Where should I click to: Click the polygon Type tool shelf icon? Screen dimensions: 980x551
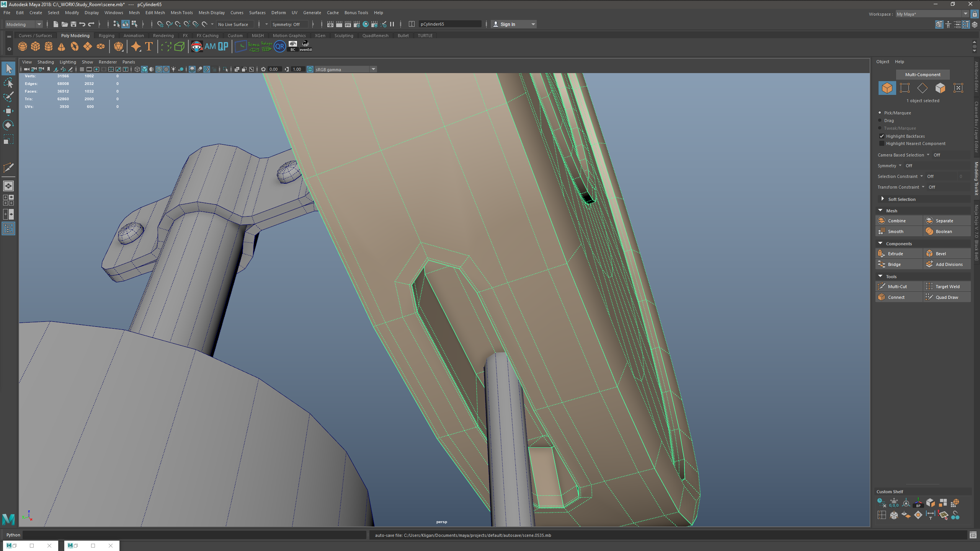pyautogui.click(x=149, y=47)
